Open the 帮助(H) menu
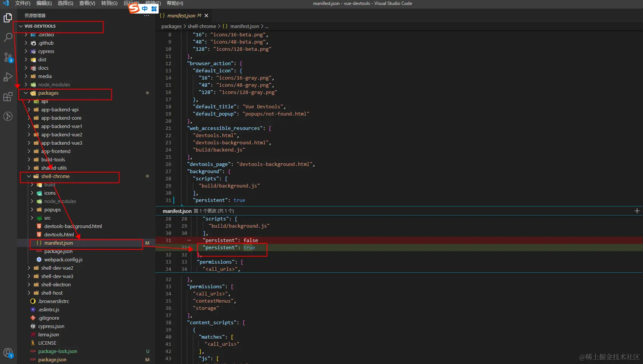 tap(175, 3)
